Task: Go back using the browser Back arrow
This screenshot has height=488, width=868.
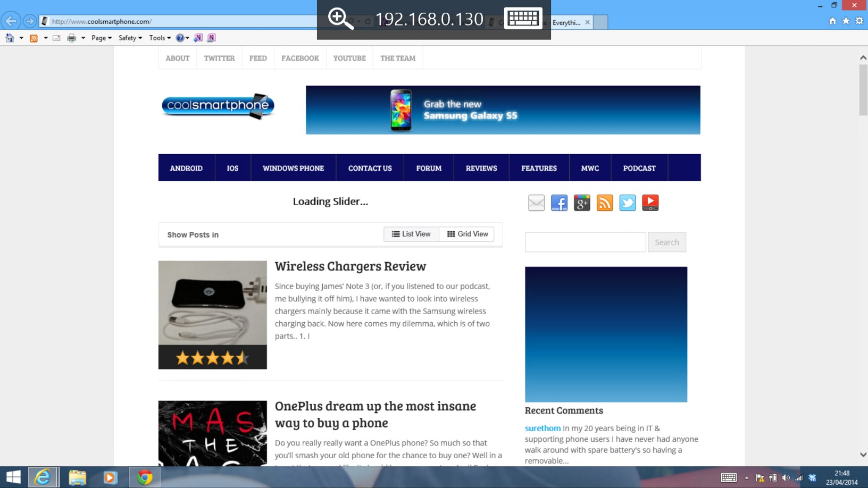Action: tap(11, 21)
